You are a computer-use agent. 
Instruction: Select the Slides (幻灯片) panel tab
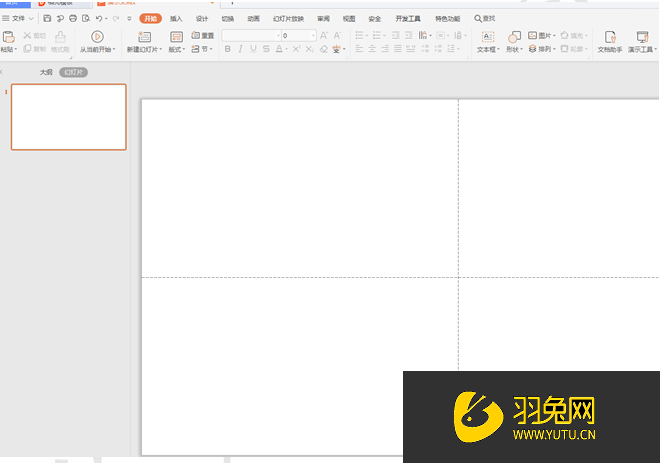(x=73, y=72)
